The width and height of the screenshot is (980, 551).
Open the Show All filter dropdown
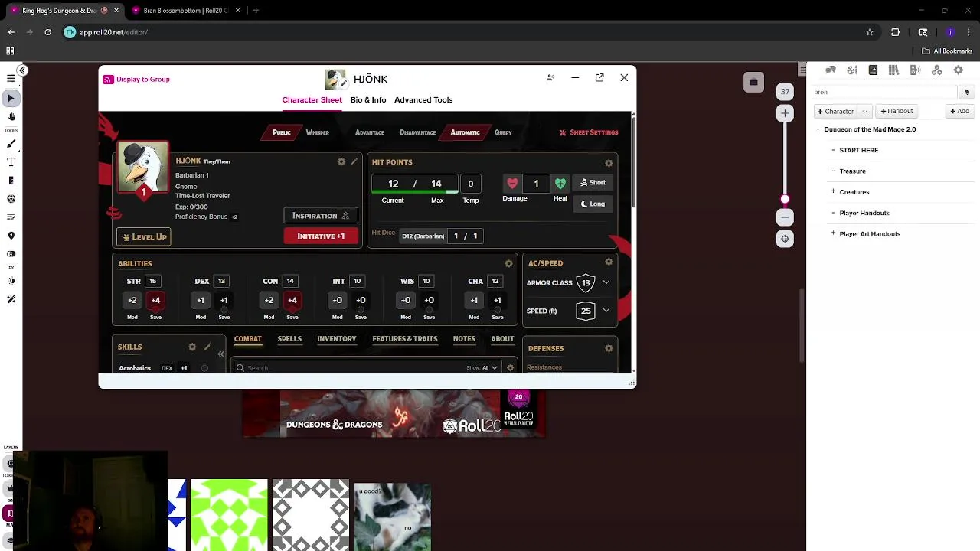(482, 368)
